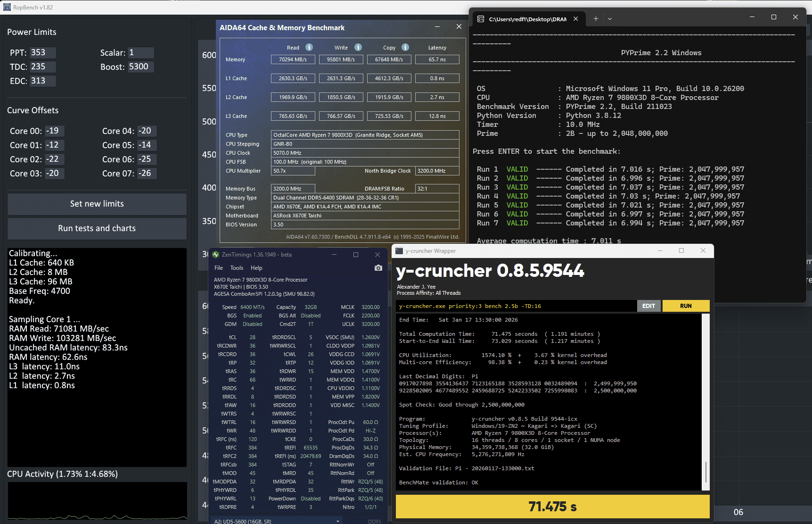Open the ZenTimings Tools menu
This screenshot has width=812, height=524.
[x=237, y=268]
